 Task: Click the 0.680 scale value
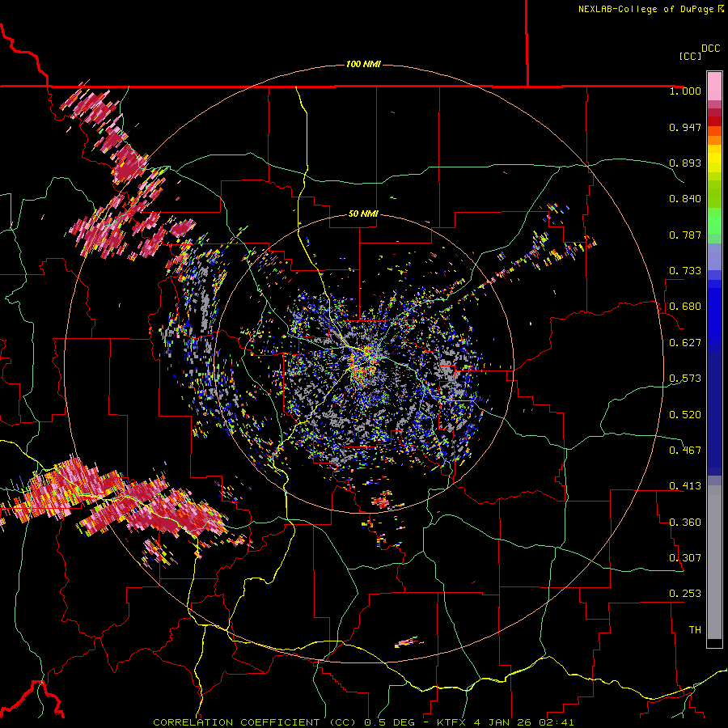[x=685, y=307]
